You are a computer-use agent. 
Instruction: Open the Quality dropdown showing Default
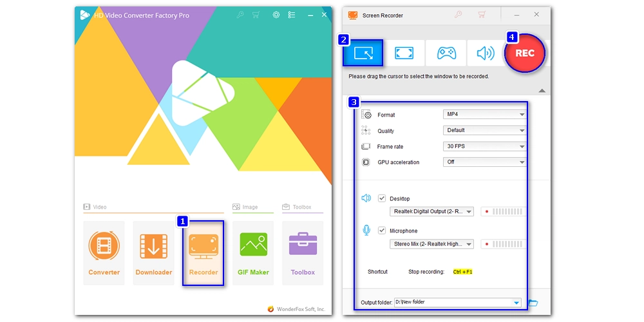click(x=485, y=130)
